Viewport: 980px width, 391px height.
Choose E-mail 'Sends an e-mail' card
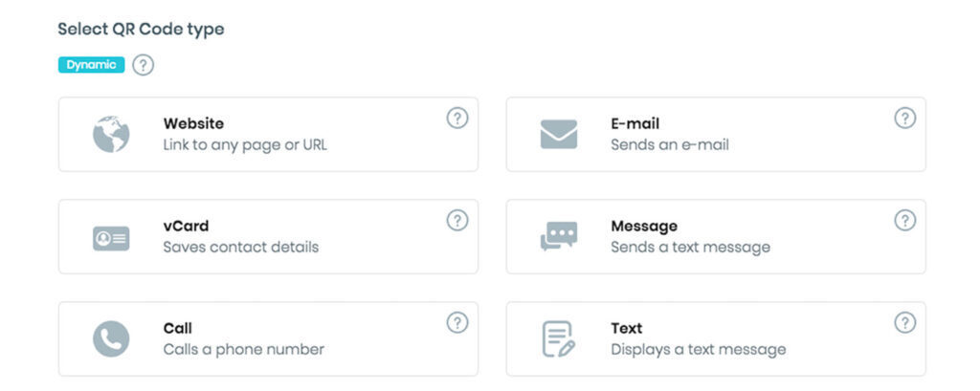(x=716, y=134)
